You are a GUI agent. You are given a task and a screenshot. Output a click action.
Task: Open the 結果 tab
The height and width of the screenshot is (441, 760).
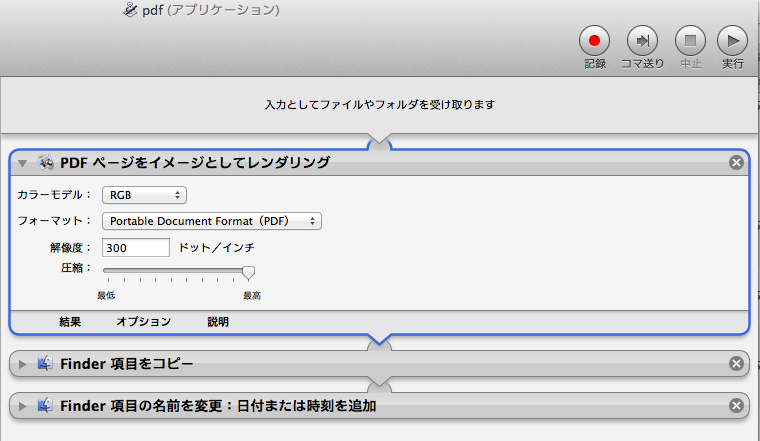(x=70, y=322)
